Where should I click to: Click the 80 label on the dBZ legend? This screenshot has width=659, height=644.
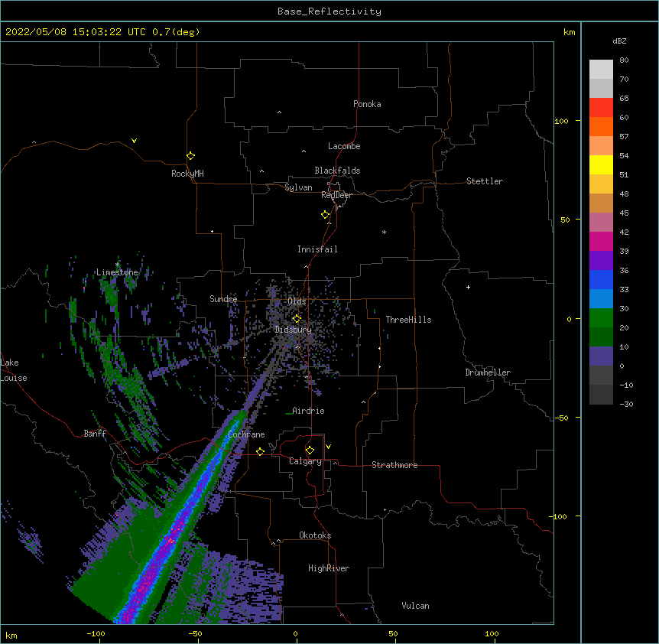pos(624,60)
